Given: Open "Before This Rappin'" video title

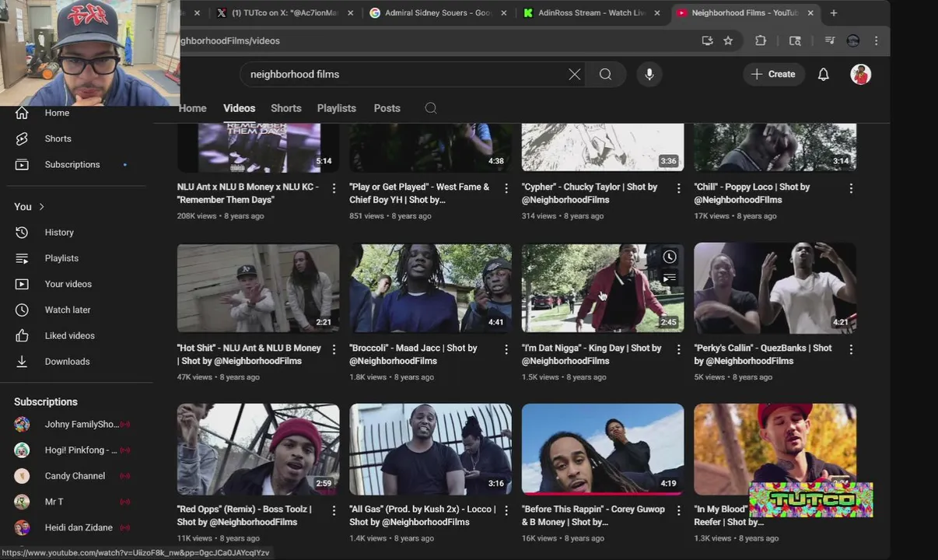Looking at the screenshot, I should point(593,515).
